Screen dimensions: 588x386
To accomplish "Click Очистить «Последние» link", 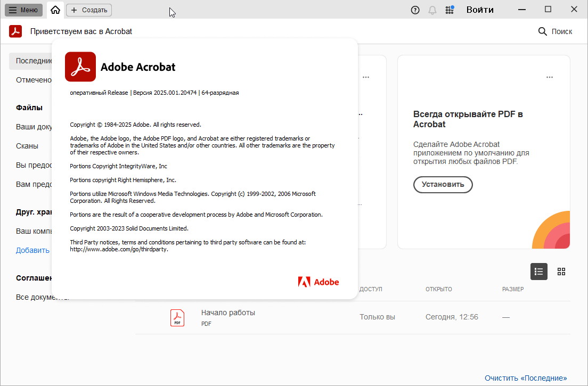I will point(526,378).
